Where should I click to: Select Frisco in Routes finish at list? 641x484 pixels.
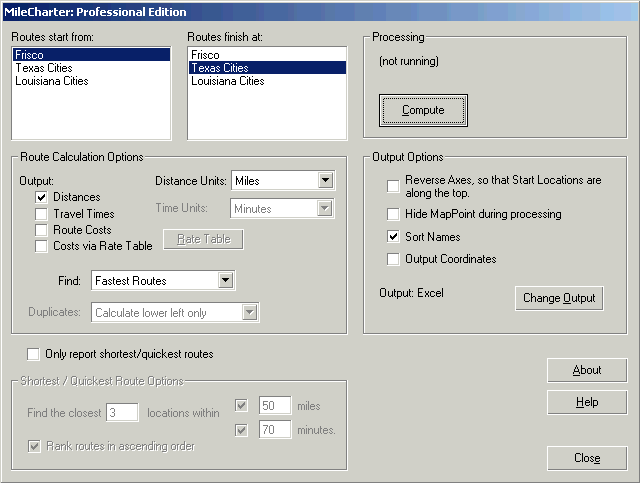coord(267,55)
